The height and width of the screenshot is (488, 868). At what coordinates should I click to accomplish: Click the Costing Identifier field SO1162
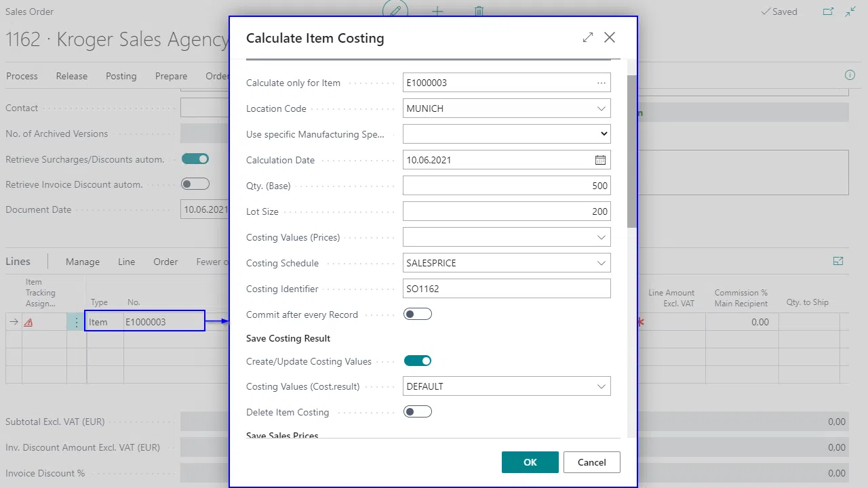pyautogui.click(x=507, y=289)
